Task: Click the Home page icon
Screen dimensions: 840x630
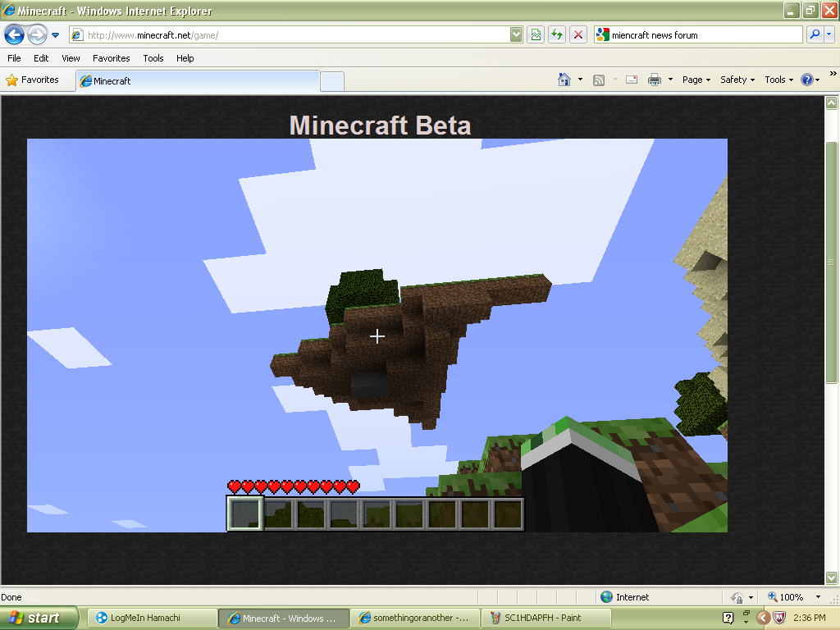Action: click(564, 80)
